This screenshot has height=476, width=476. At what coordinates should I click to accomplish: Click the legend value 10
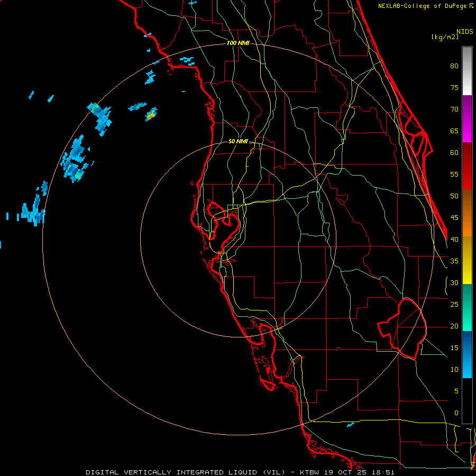click(454, 370)
